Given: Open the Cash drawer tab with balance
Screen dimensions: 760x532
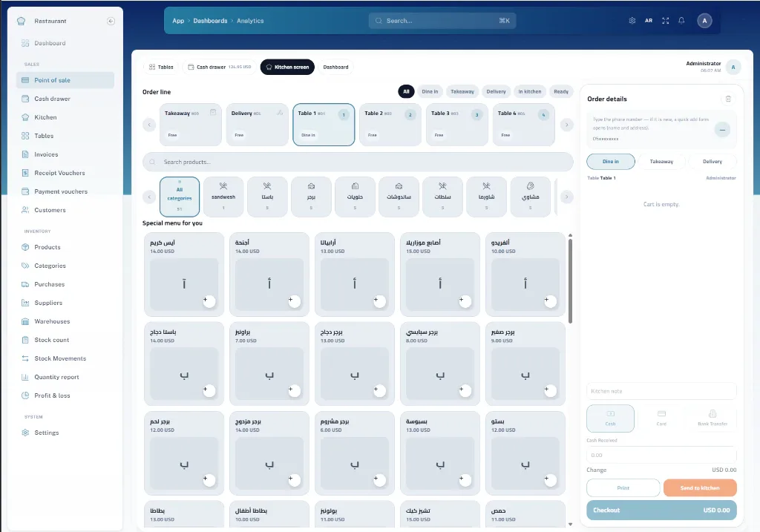Looking at the screenshot, I should pyautogui.click(x=220, y=67).
